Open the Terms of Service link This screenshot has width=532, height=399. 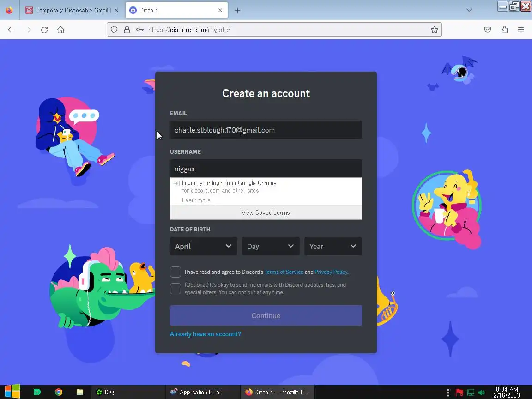284,272
